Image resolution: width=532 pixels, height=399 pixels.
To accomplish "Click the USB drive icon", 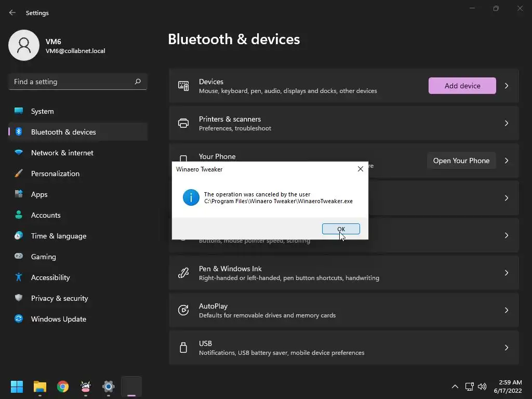I will (183, 348).
